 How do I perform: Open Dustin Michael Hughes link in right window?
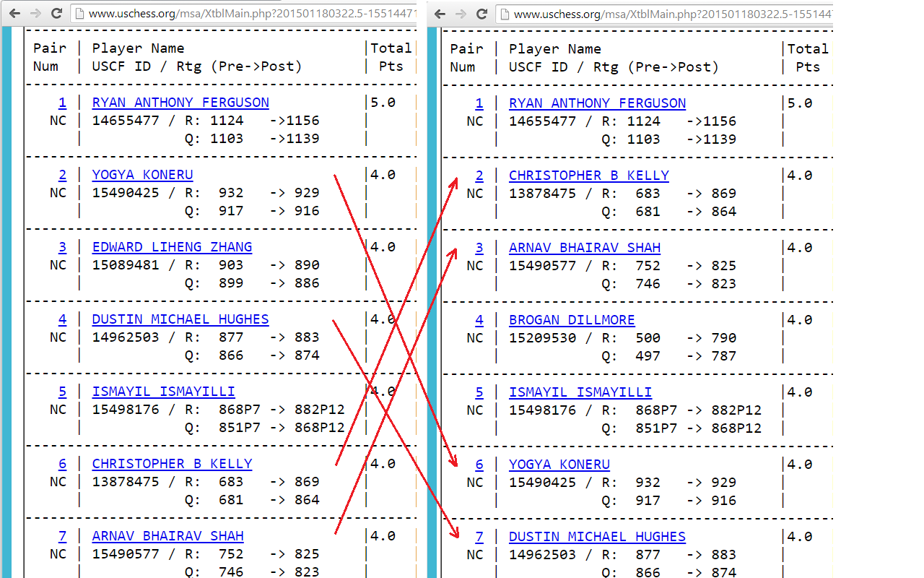pyautogui.click(x=597, y=537)
